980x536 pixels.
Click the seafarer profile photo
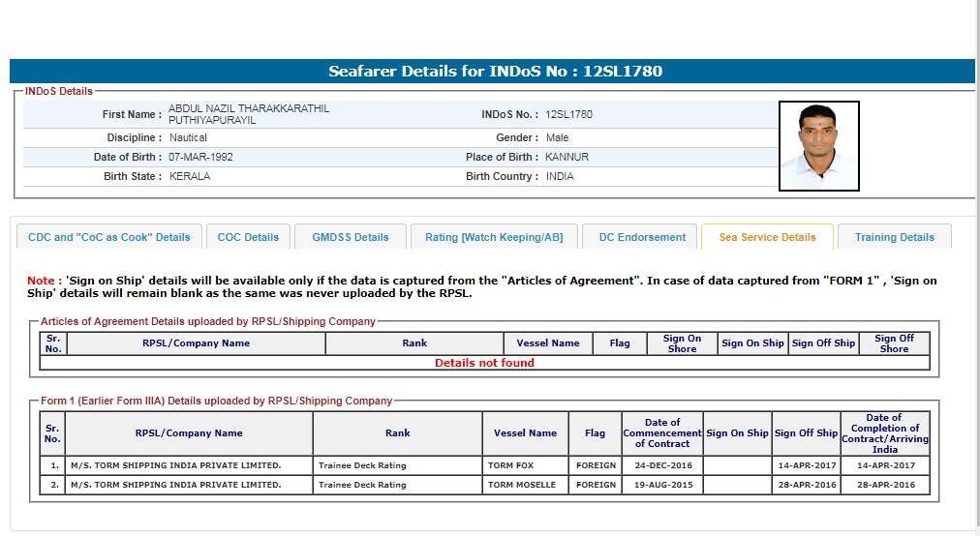point(818,146)
